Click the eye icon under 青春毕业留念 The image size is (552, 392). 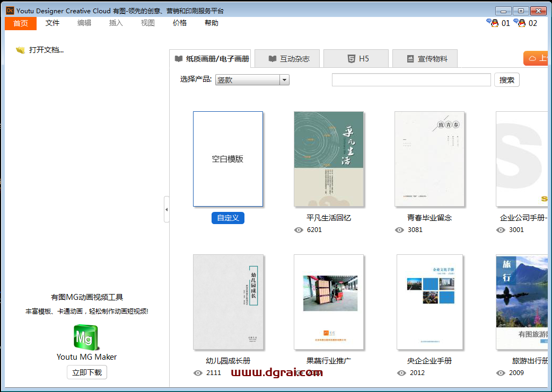[x=399, y=230]
